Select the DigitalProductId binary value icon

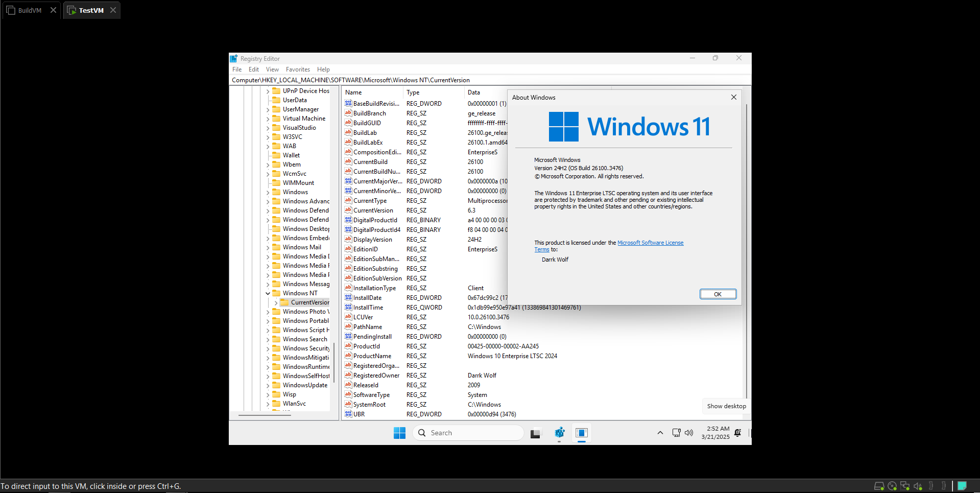point(348,220)
